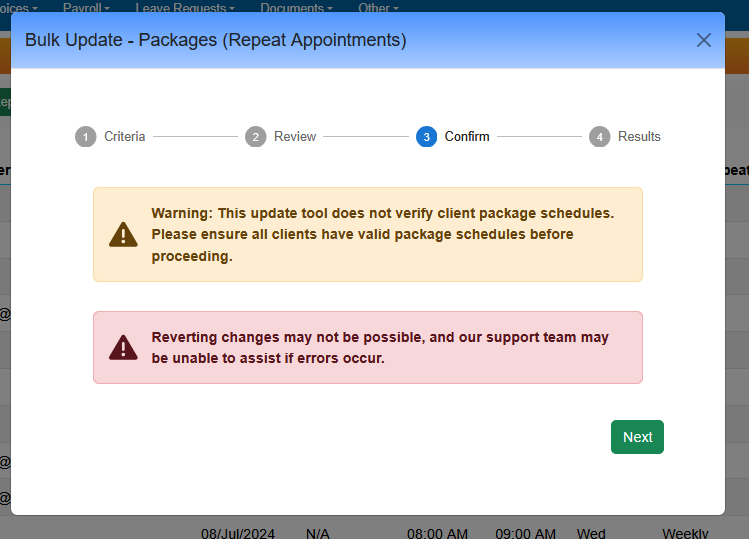The width and height of the screenshot is (749, 539).
Task: Click the step 2 numbered circle
Action: [x=256, y=137]
